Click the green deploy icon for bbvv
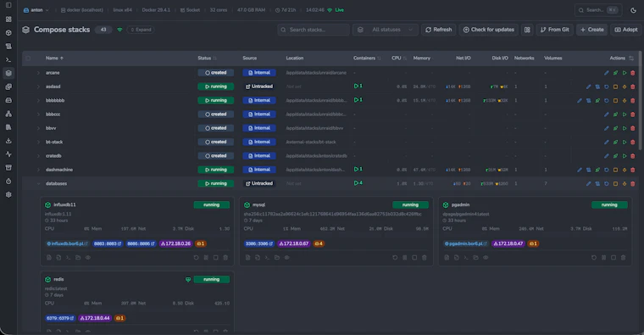The width and height of the screenshot is (644, 335). (x=615, y=128)
